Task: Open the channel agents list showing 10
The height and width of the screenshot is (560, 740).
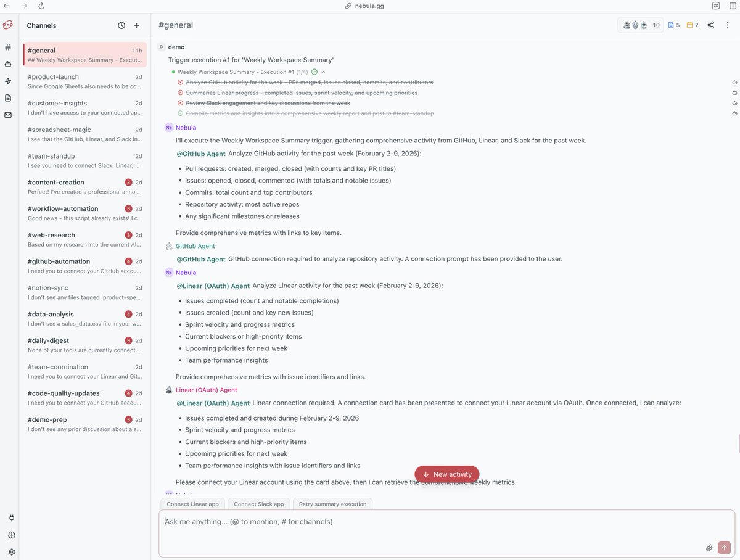Action: pos(641,25)
